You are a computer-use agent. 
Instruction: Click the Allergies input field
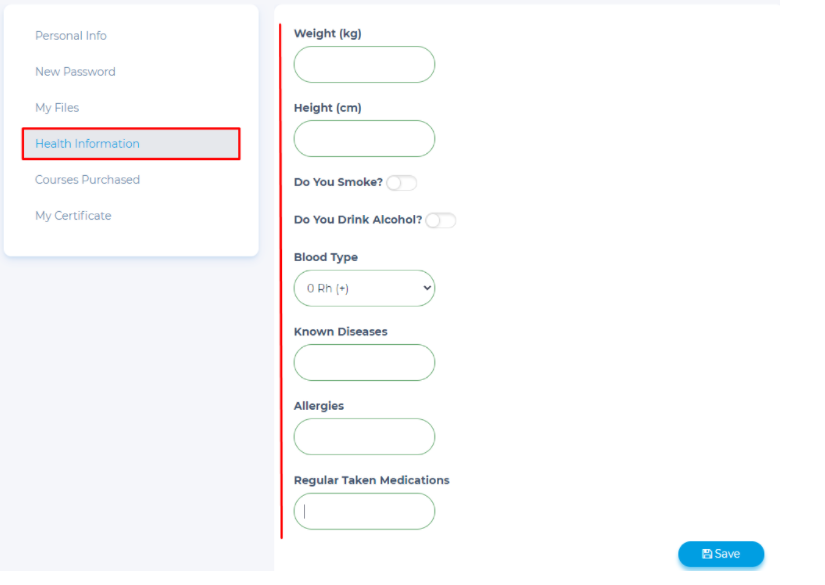(x=364, y=437)
